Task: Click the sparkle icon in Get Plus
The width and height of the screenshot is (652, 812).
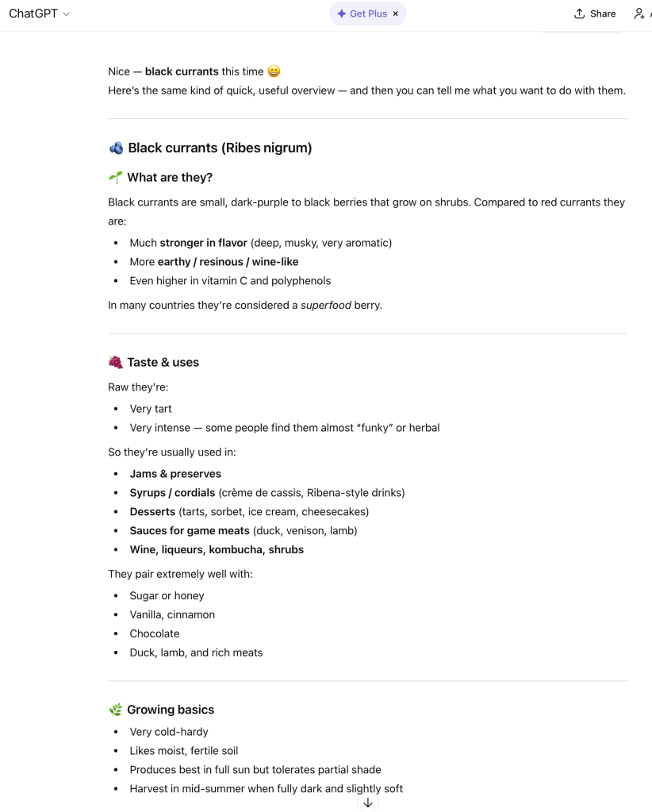Action: 342,13
